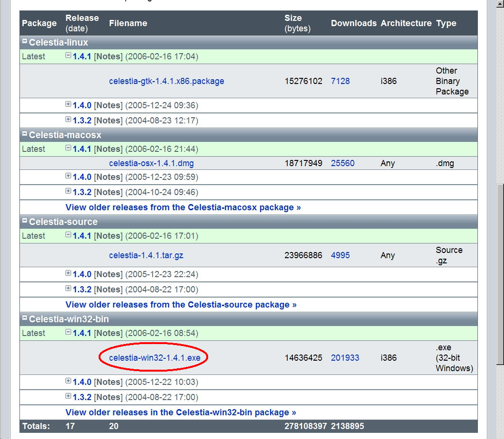Viewport: 504px width, 439px height.
Task: Click the file size value 15276102
Action: (303, 81)
